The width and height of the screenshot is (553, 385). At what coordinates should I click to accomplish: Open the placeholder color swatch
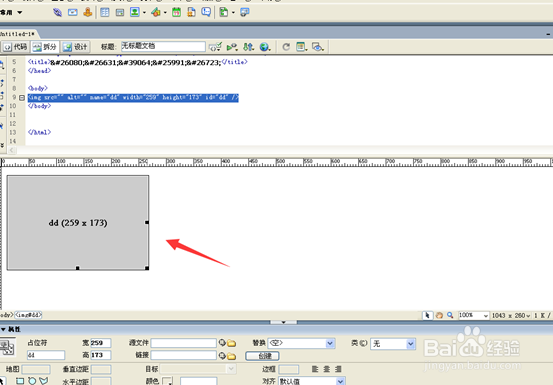[x=167, y=381]
